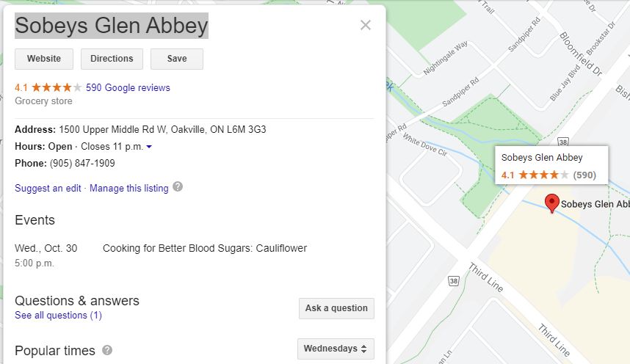Save this place with the Save button

click(x=177, y=59)
